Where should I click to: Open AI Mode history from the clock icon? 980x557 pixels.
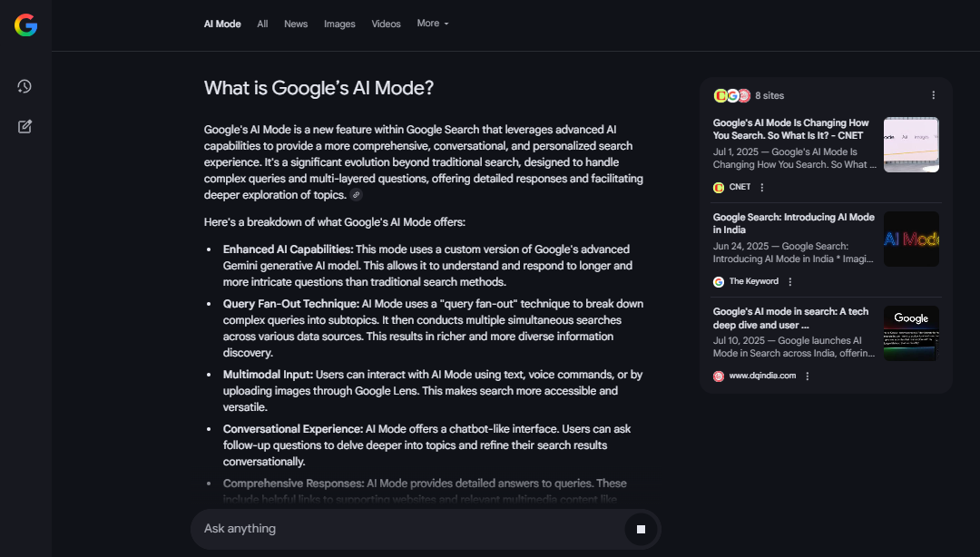(x=24, y=86)
